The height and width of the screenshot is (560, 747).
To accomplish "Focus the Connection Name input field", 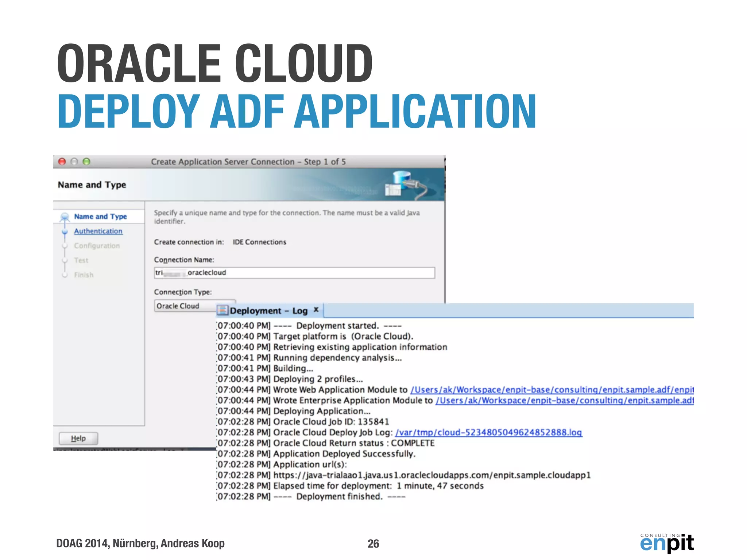I will pyautogui.click(x=294, y=273).
